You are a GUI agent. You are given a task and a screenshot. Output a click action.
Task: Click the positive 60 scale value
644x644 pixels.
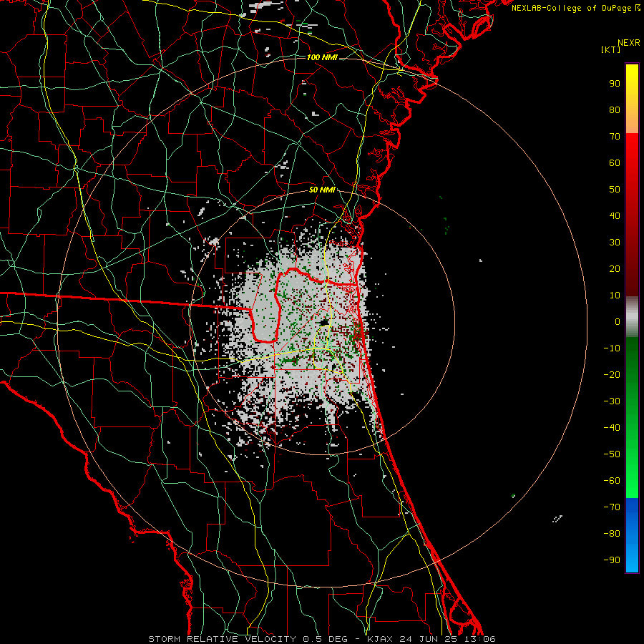coord(615,162)
